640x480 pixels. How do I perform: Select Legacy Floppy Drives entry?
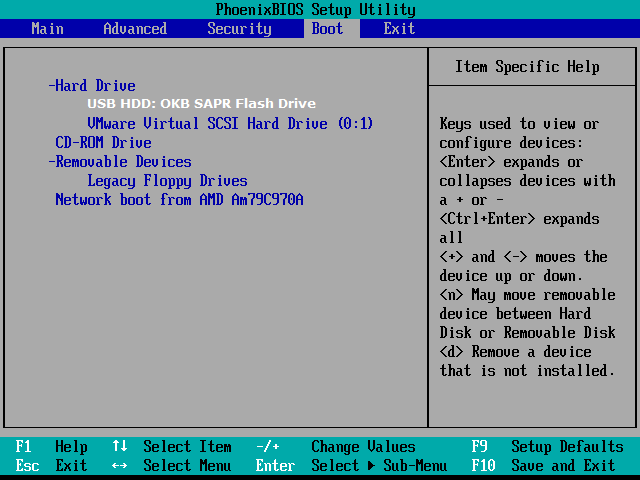click(x=167, y=180)
